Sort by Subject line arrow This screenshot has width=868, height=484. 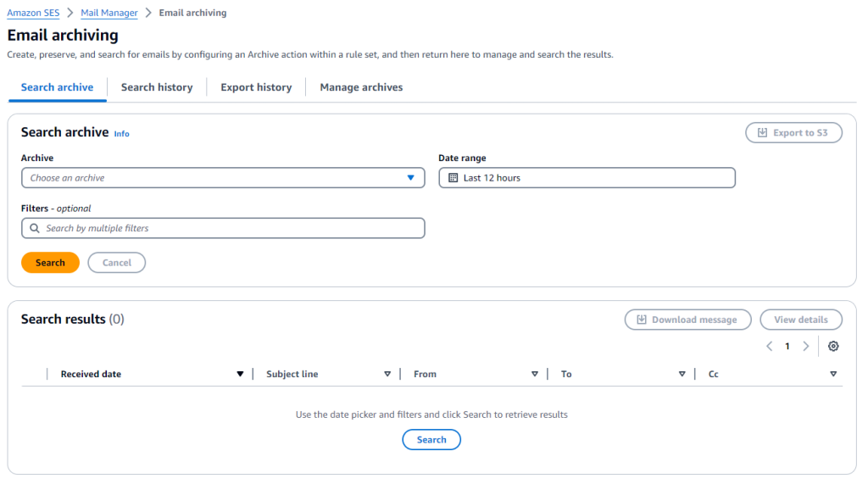coord(387,374)
